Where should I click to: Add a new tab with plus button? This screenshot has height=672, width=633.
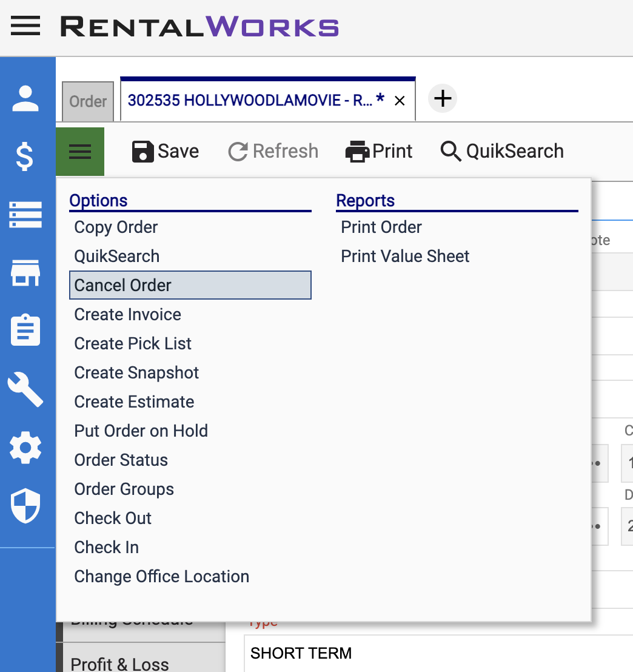click(x=443, y=98)
